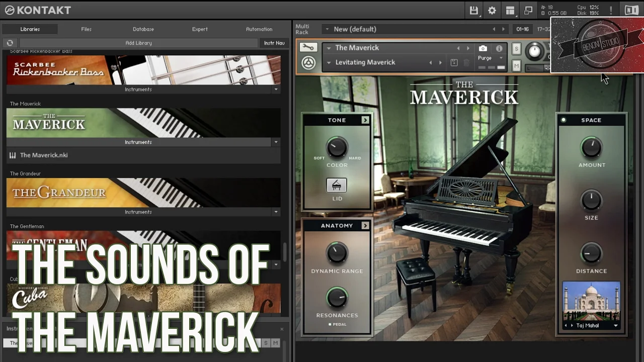Click the instrument info icon

[499, 48]
